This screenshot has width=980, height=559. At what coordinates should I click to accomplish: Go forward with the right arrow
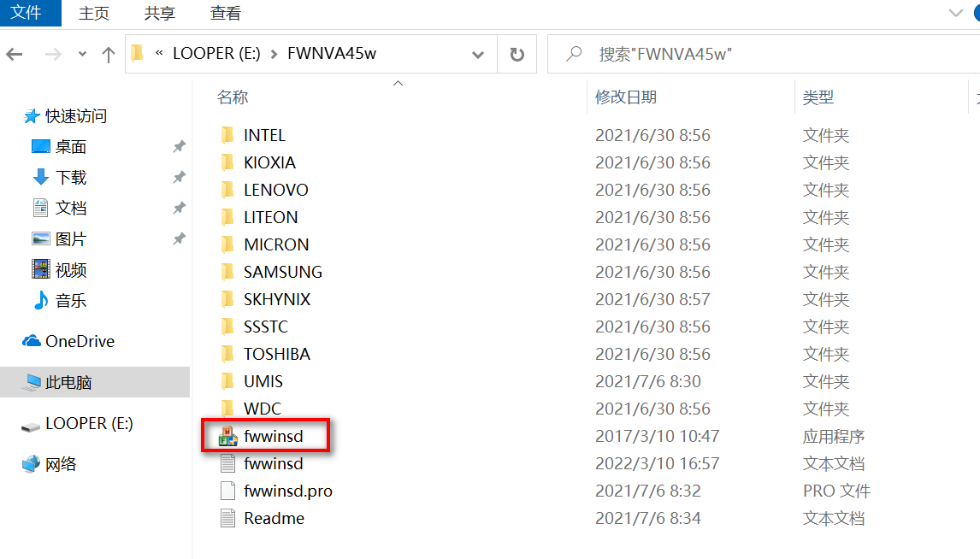pyautogui.click(x=53, y=55)
